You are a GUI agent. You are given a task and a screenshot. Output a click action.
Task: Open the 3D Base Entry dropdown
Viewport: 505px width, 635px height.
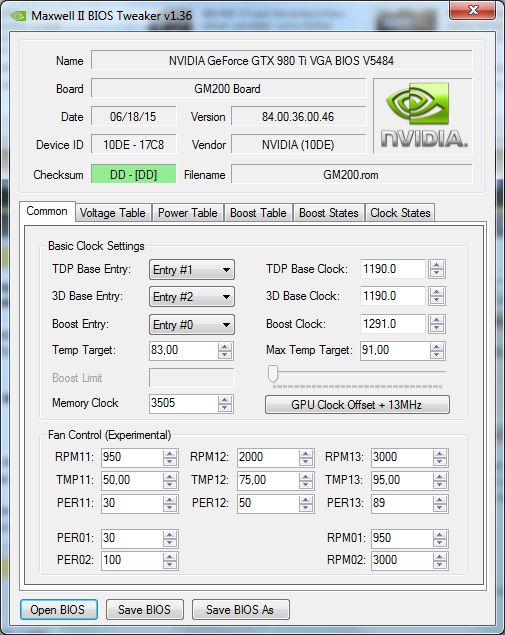point(192,297)
